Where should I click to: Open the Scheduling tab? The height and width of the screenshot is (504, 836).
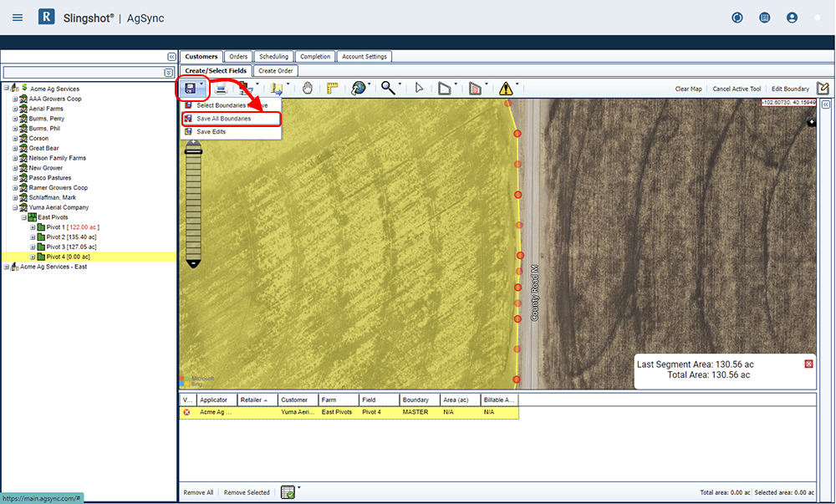(x=273, y=57)
